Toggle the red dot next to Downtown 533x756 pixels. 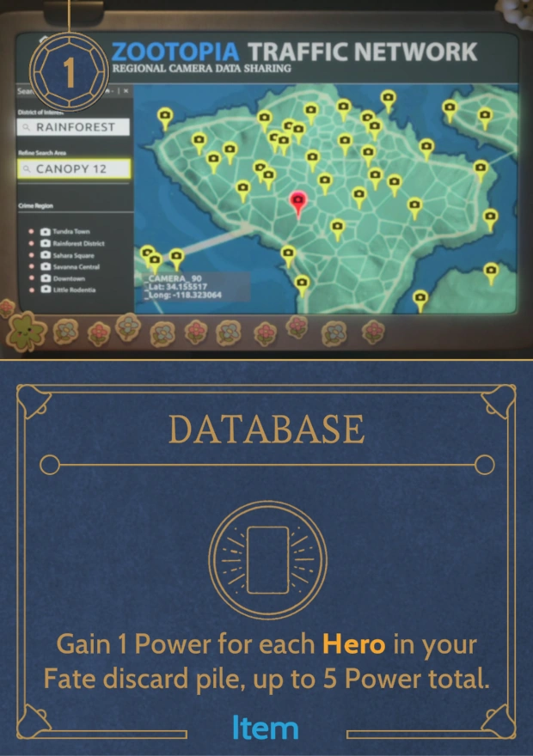coord(31,277)
